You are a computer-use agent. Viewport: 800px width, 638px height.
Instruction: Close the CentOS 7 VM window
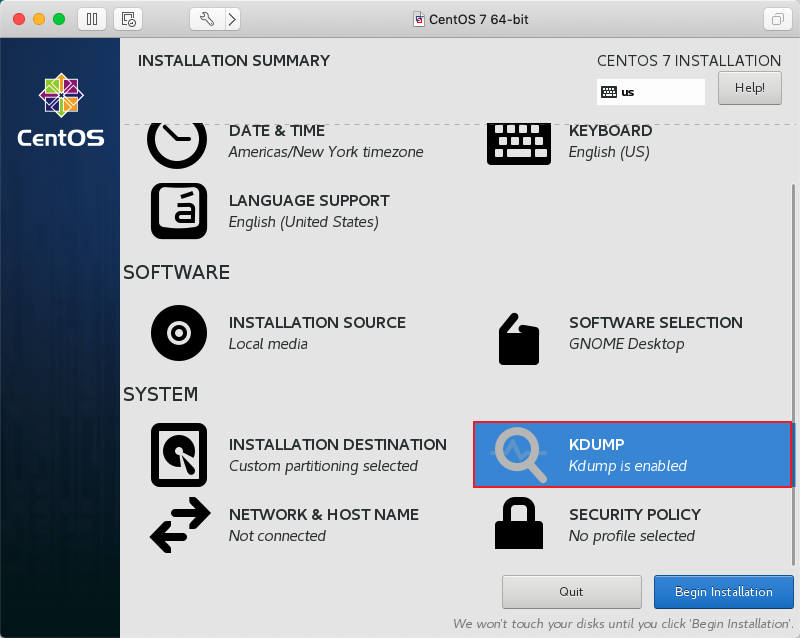pyautogui.click(x=19, y=19)
